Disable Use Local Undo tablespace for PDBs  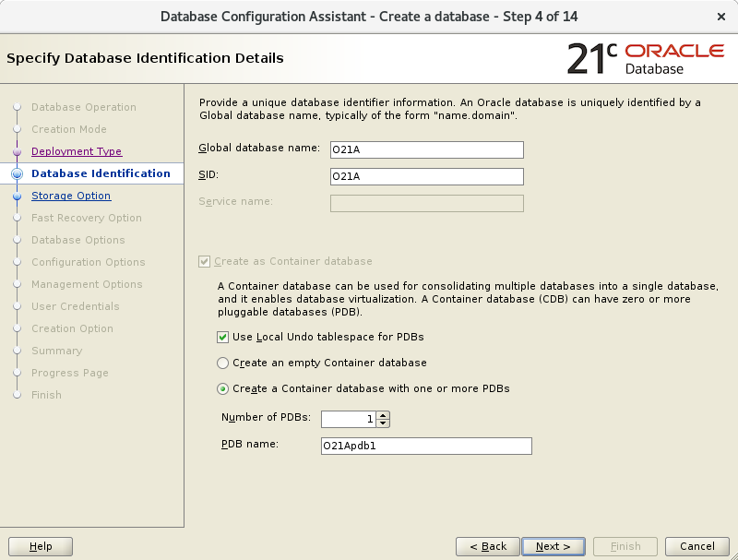point(222,338)
